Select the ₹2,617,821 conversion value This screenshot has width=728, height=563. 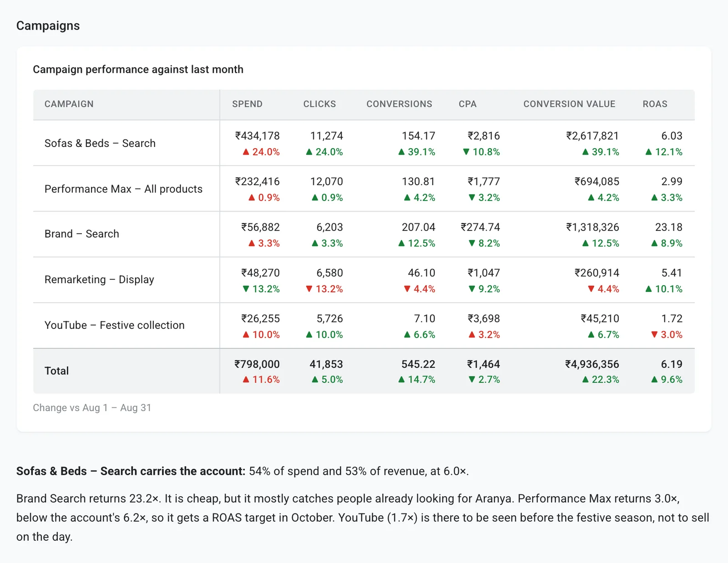(x=592, y=136)
